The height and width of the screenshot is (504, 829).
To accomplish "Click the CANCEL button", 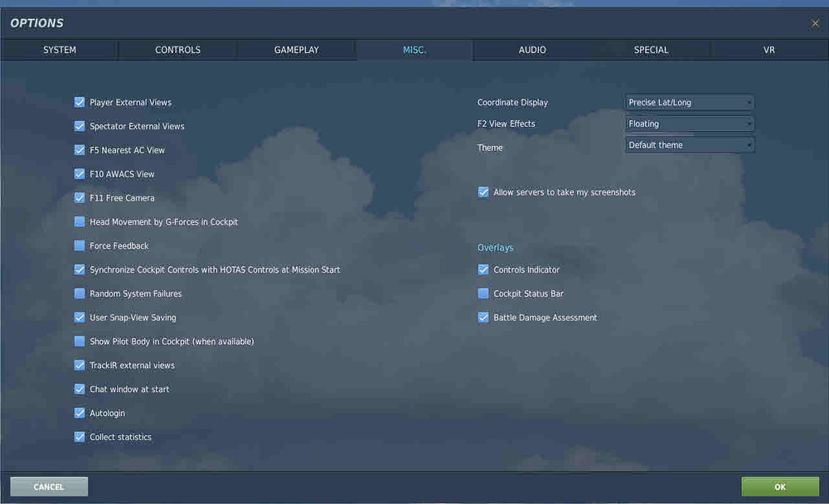I will 49,487.
